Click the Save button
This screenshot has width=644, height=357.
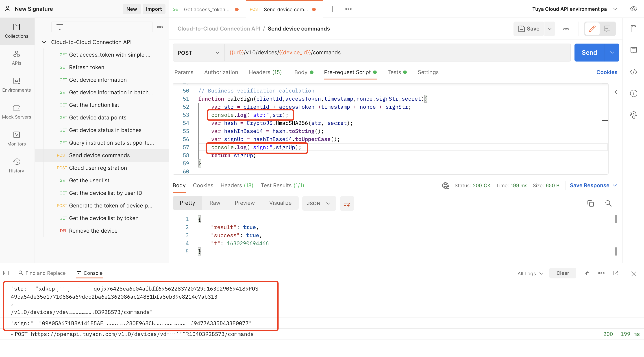click(529, 29)
